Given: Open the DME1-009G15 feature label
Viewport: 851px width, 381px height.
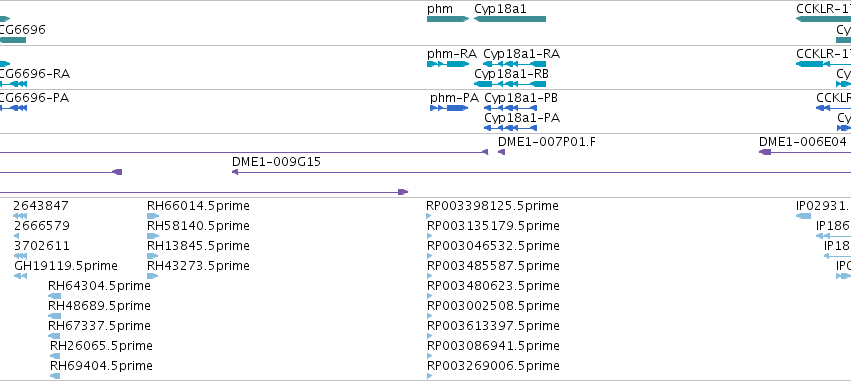Looking at the screenshot, I should pos(276,162).
